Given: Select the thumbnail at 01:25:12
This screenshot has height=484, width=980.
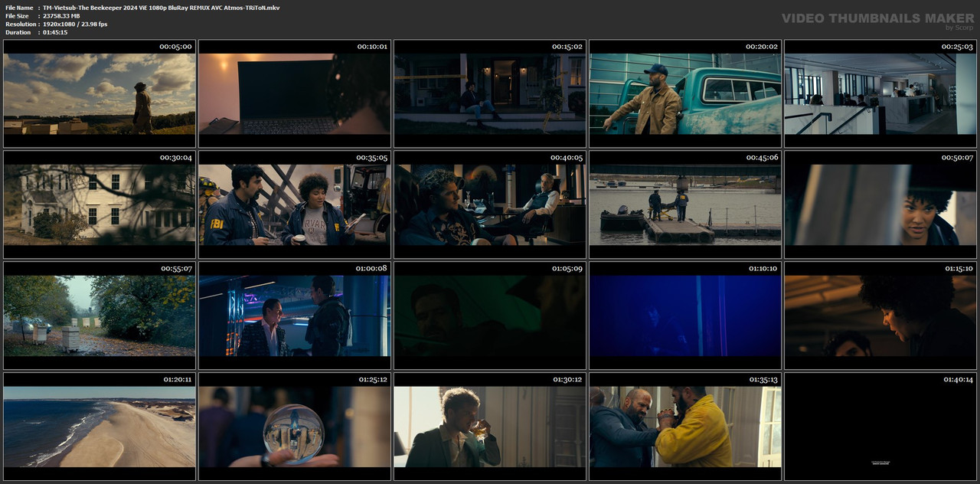Looking at the screenshot, I should tap(295, 427).
